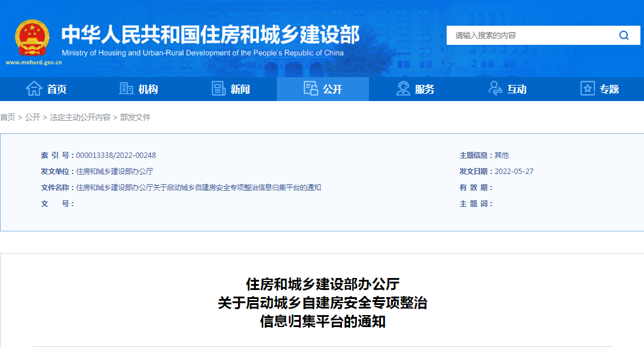Click the 主题词 label
644x348 pixels.
point(475,204)
